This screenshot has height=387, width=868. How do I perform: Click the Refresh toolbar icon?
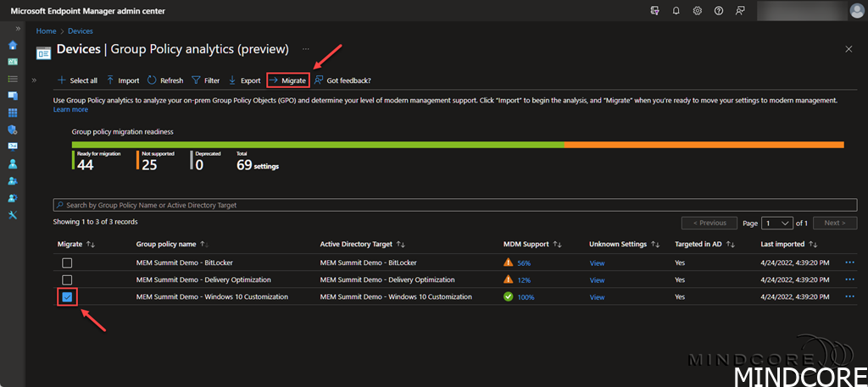[164, 80]
